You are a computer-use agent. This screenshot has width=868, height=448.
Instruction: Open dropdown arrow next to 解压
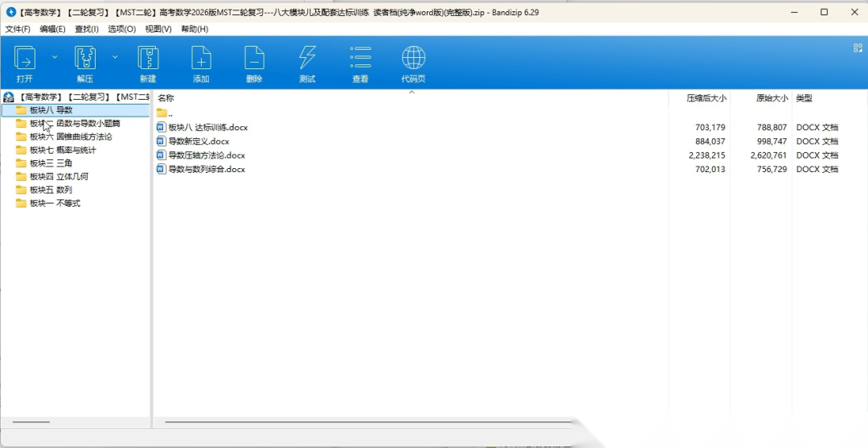click(x=115, y=57)
